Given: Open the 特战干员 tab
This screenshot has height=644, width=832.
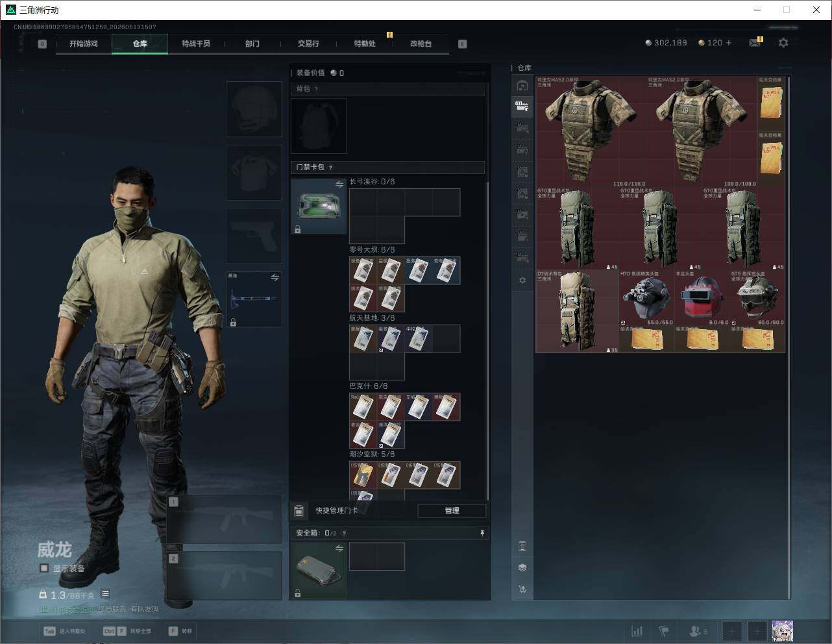Looking at the screenshot, I should tap(196, 43).
